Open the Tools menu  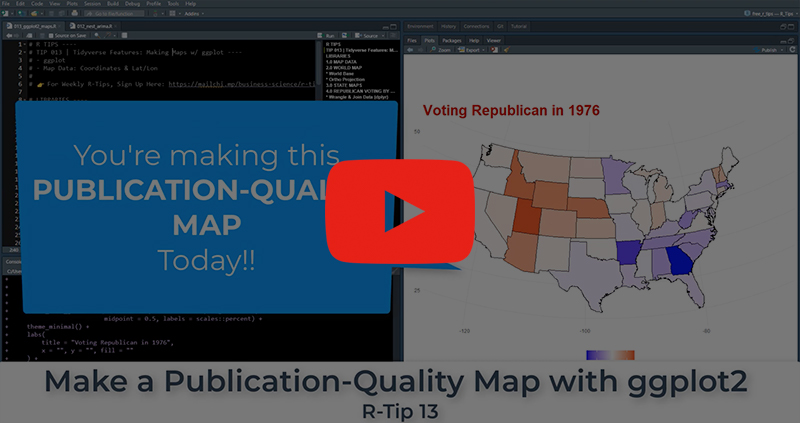coord(173,4)
